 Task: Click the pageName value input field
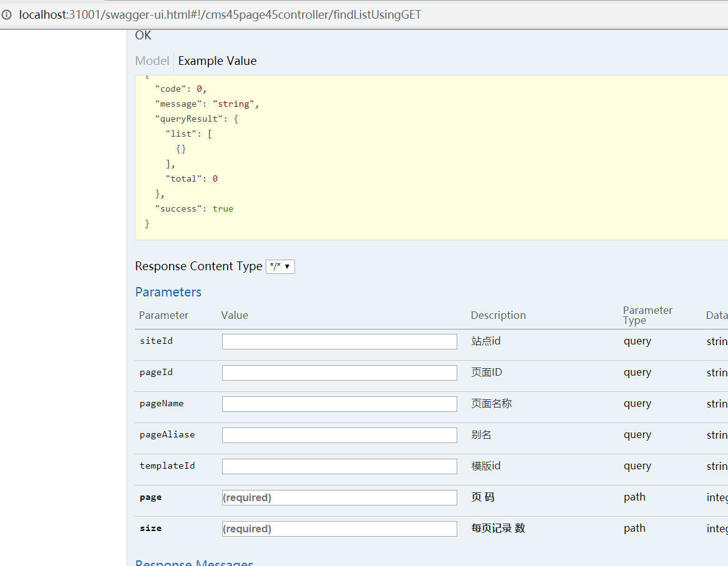point(339,404)
